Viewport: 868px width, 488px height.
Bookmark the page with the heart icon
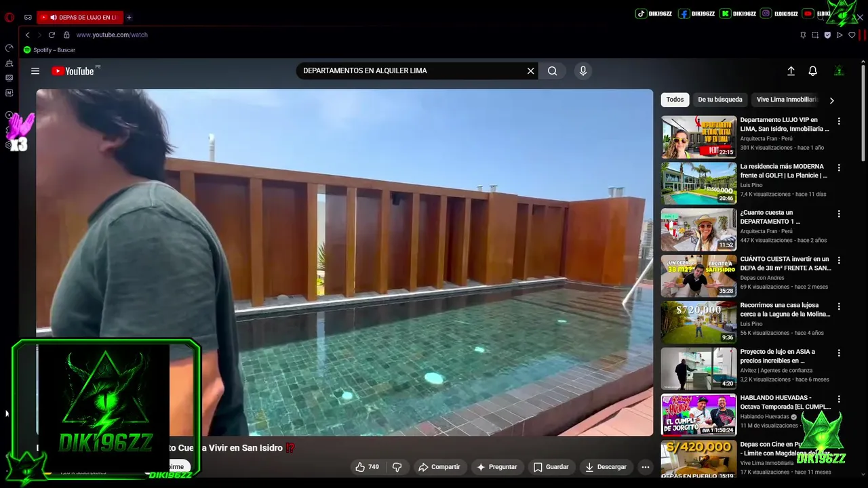point(852,35)
